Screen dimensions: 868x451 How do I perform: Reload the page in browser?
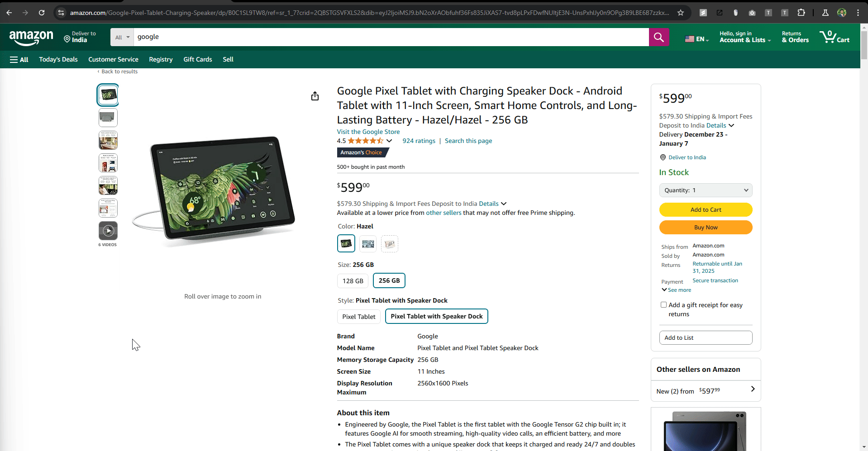click(x=42, y=13)
